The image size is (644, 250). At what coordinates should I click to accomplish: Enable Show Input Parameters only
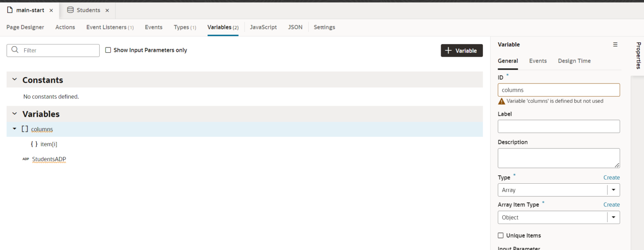pyautogui.click(x=108, y=50)
